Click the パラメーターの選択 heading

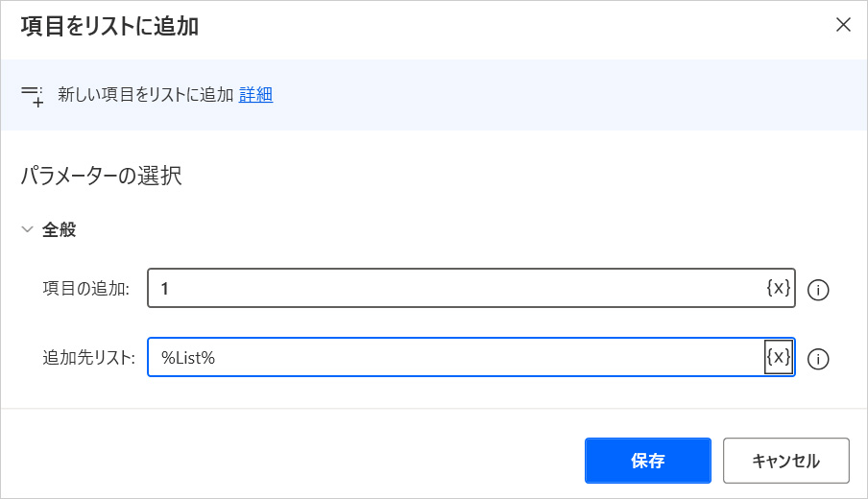pos(101,177)
